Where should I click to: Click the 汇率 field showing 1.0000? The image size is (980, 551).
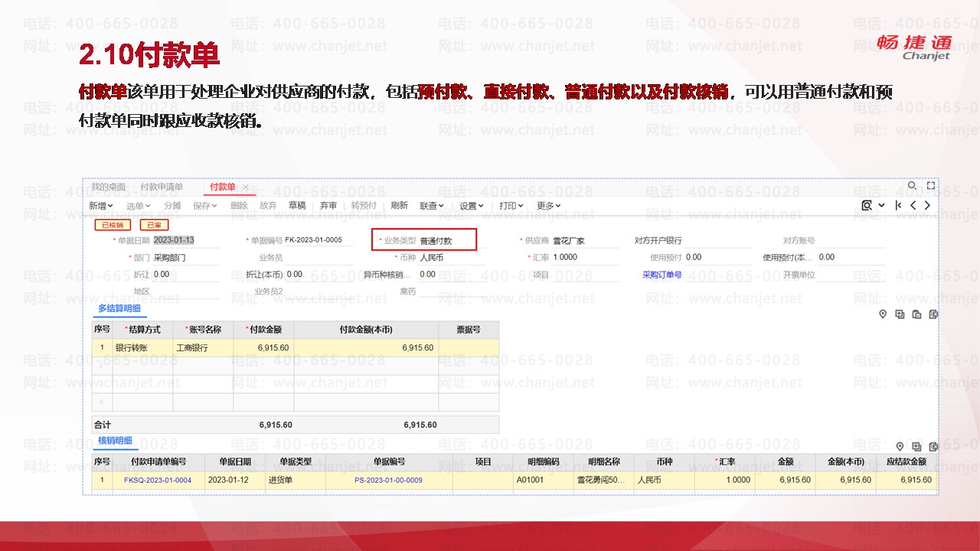click(585, 258)
